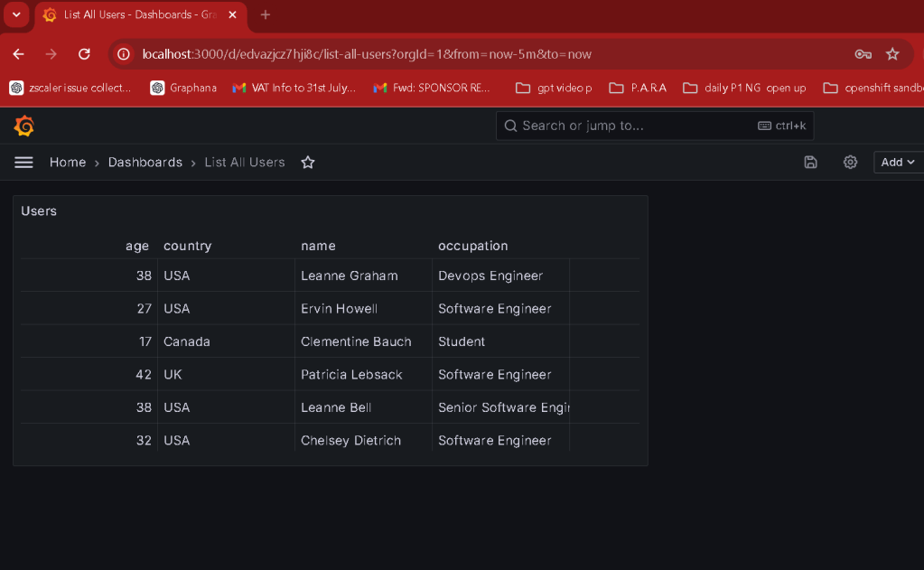Go to Home breadcrumb

pyautogui.click(x=68, y=162)
